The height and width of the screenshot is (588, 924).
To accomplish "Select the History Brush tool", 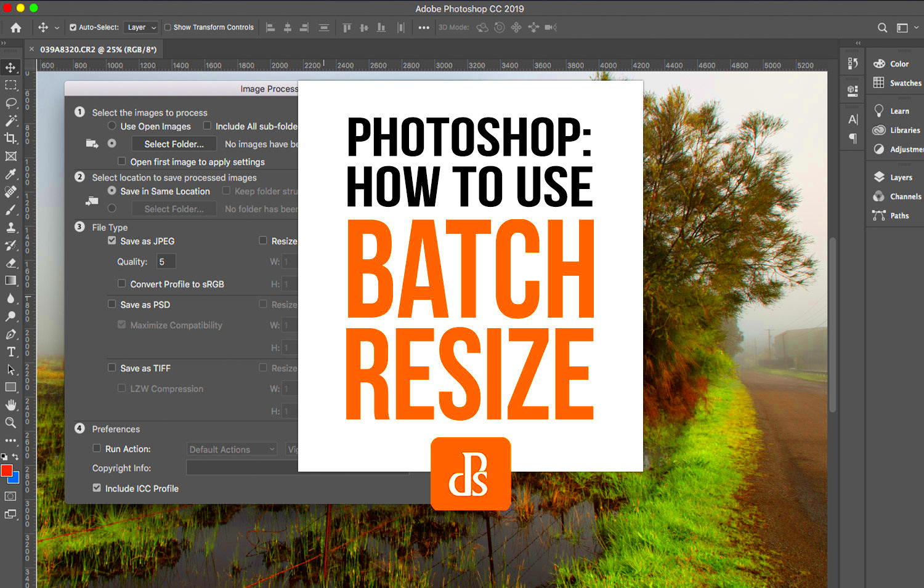I will coord(10,246).
